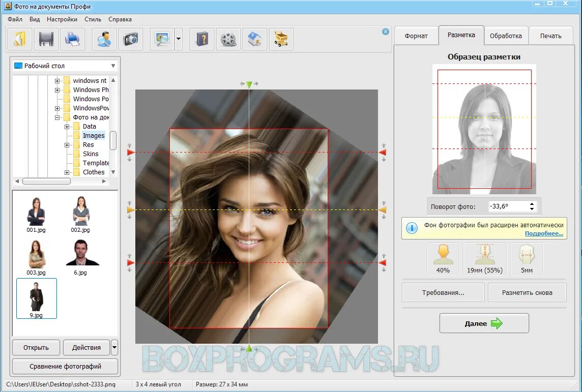Expand the Windows Ph folder node
The image size is (582, 392).
[x=57, y=90]
